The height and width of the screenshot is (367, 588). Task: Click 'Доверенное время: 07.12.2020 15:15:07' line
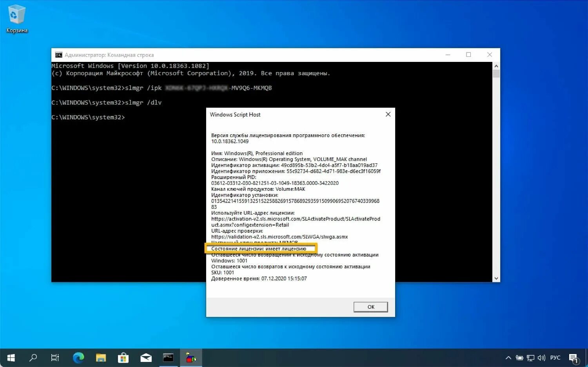[x=259, y=278]
